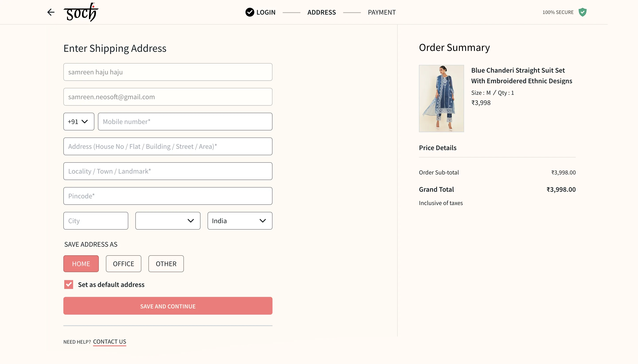Focus the Pincode input field
Image resolution: width=638 pixels, height=364 pixels.
click(x=168, y=196)
